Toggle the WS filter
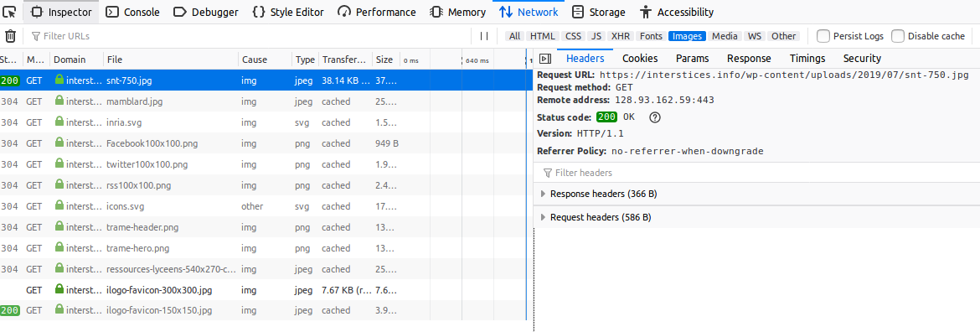Screen dimensions: 980x332 coord(755,36)
